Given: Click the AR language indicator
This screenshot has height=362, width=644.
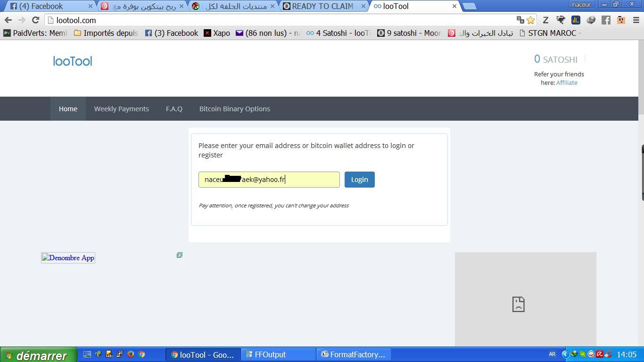Looking at the screenshot, I should [x=552, y=354].
